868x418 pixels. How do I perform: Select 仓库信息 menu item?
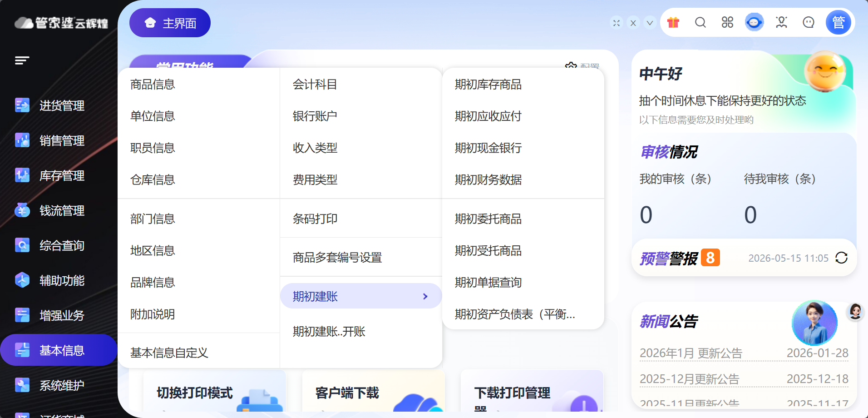click(153, 180)
